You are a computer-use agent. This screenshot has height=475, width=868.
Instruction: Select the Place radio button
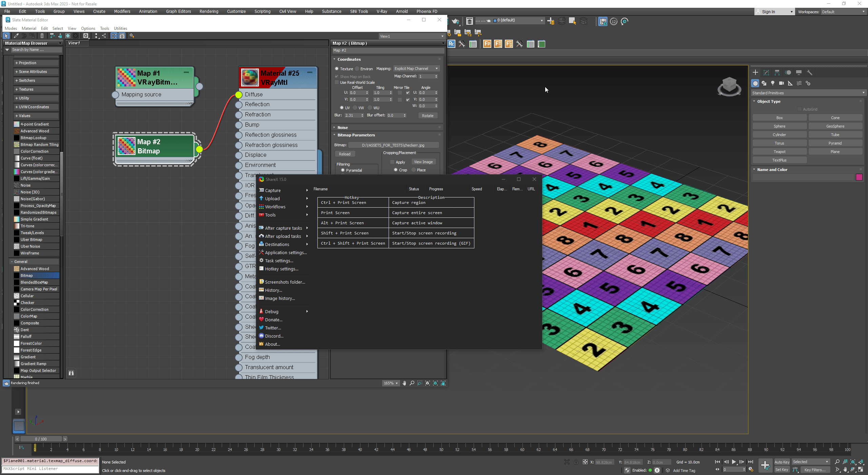click(414, 170)
